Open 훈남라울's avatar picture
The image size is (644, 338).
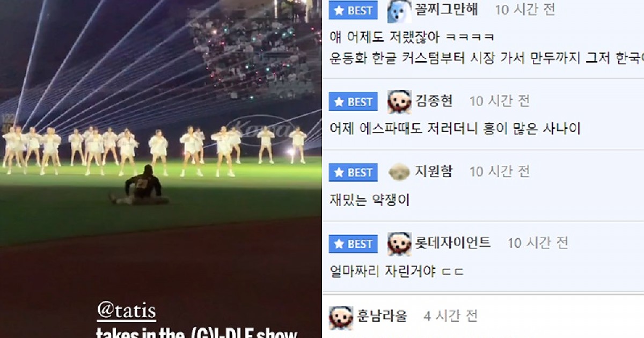[341, 317]
